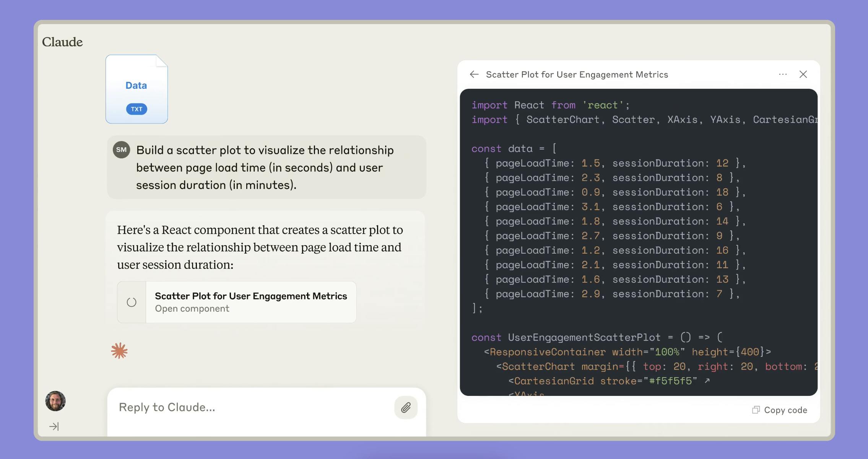
Task: Click the copy icon beside Copy code
Action: tap(756, 410)
